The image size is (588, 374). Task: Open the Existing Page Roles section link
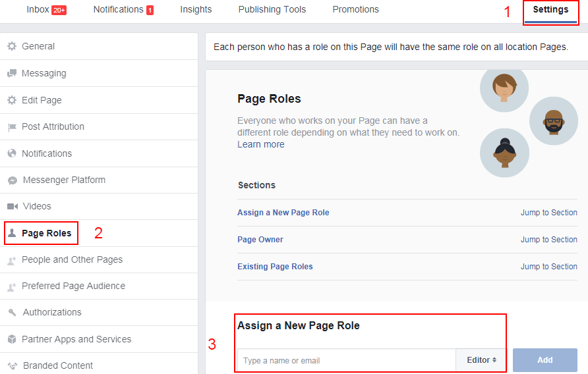275,267
